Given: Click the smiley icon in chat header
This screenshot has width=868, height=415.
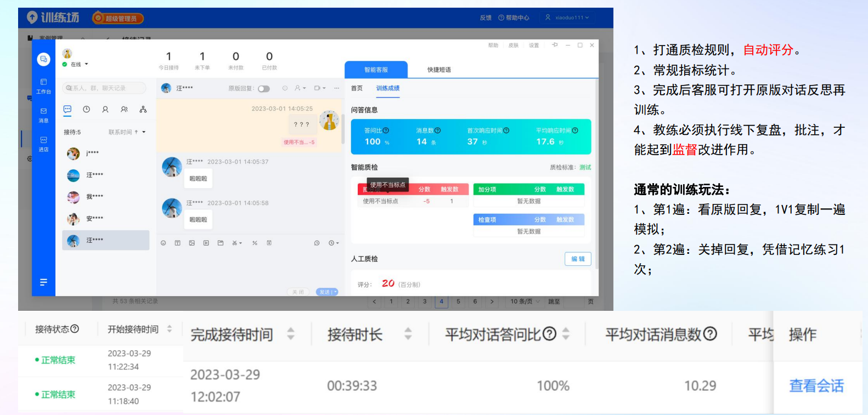Looking at the screenshot, I should 285,88.
